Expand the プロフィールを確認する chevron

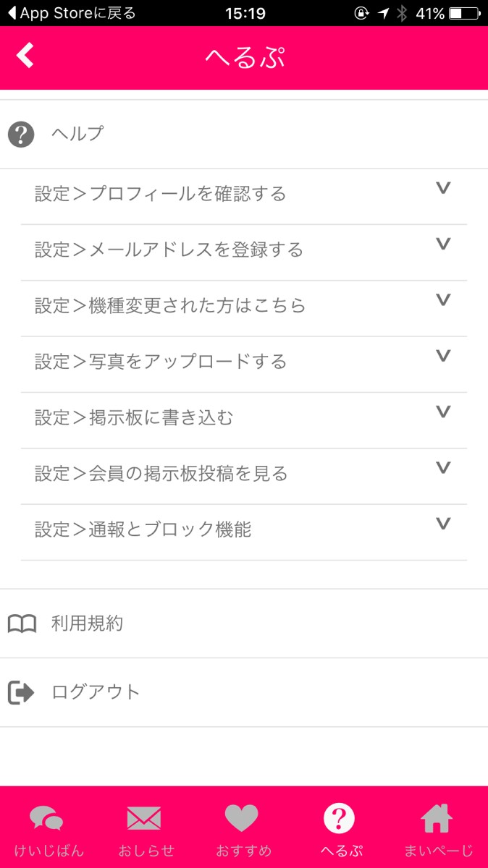[x=443, y=188]
